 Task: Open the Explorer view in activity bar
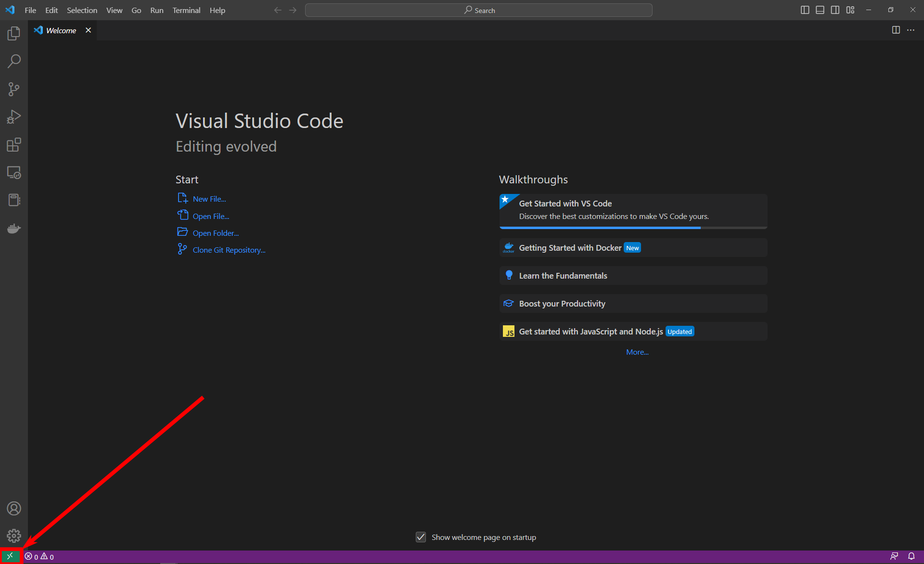coord(14,33)
